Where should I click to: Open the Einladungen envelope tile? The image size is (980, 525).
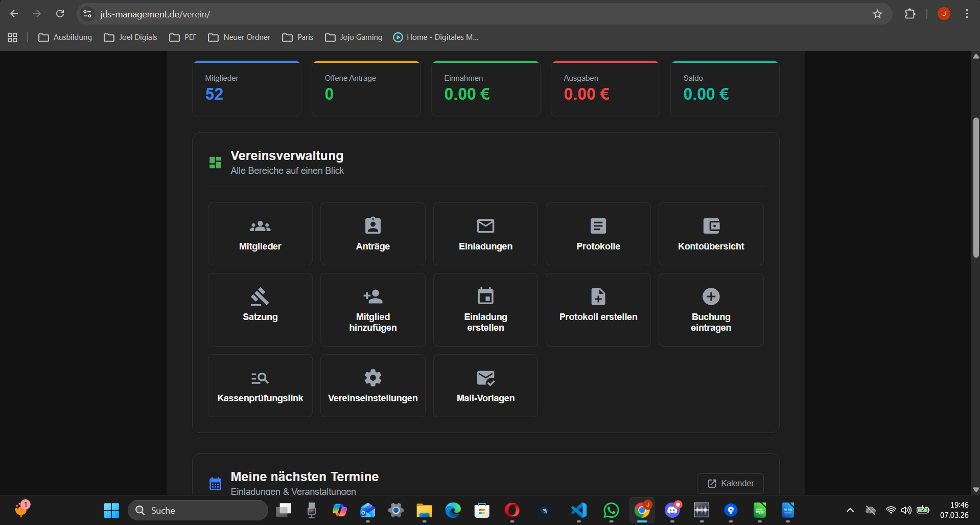click(485, 234)
